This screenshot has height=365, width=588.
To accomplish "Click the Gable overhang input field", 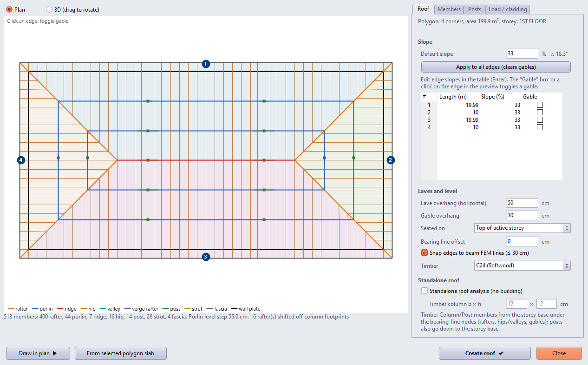I will point(523,216).
